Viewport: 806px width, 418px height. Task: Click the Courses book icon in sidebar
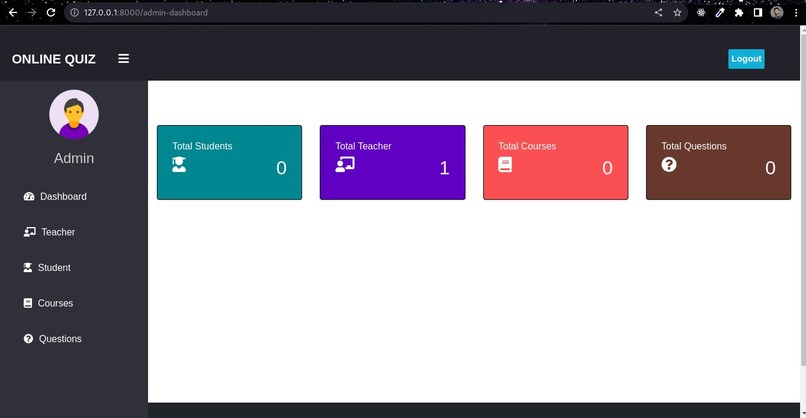pyautogui.click(x=28, y=303)
